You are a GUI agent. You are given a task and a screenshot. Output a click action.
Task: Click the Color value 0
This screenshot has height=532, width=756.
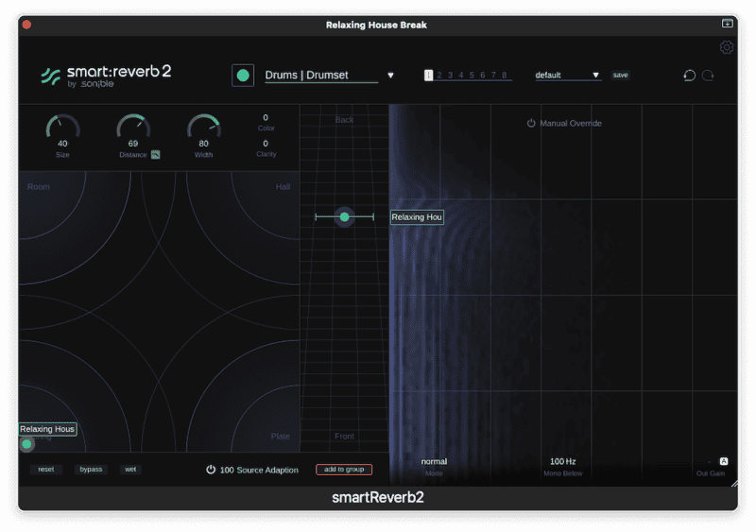[x=266, y=118]
